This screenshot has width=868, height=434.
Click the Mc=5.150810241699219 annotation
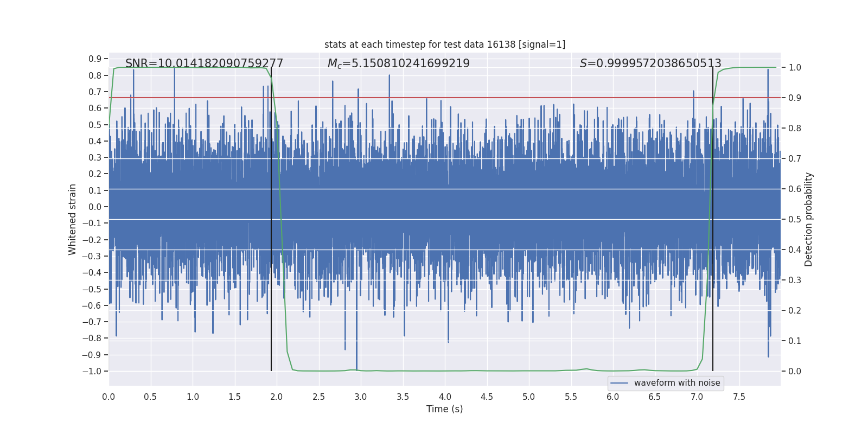point(399,63)
